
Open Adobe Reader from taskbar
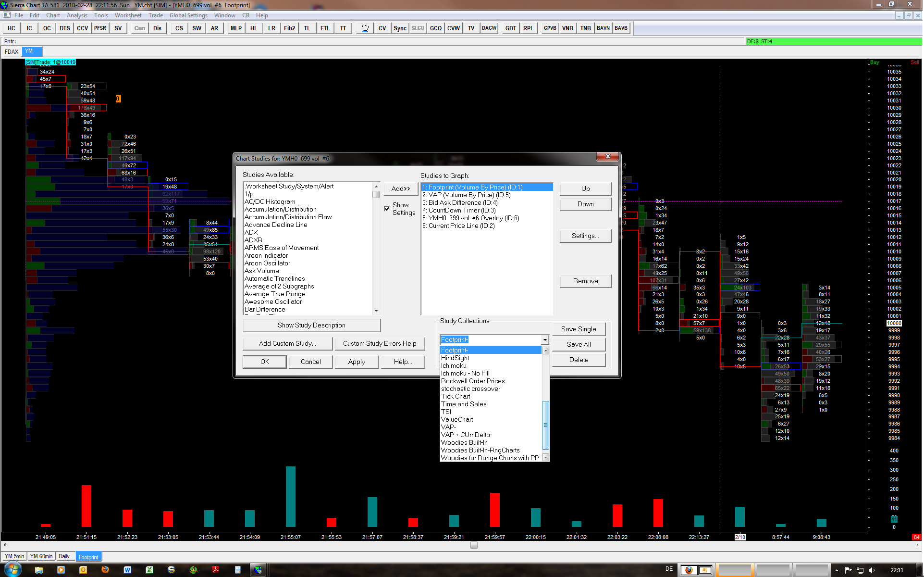(216, 570)
